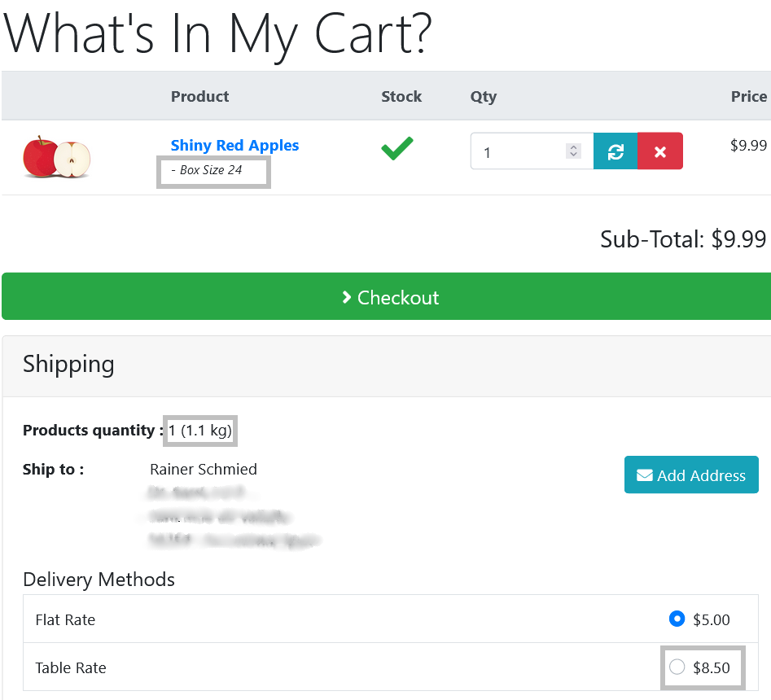Click the Product column header
771x700 pixels.
coord(199,96)
